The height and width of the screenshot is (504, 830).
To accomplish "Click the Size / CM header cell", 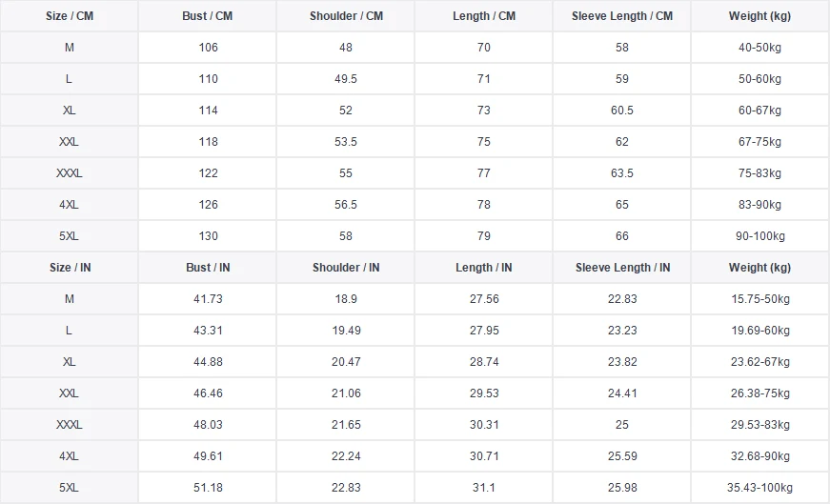I will click(70, 16).
